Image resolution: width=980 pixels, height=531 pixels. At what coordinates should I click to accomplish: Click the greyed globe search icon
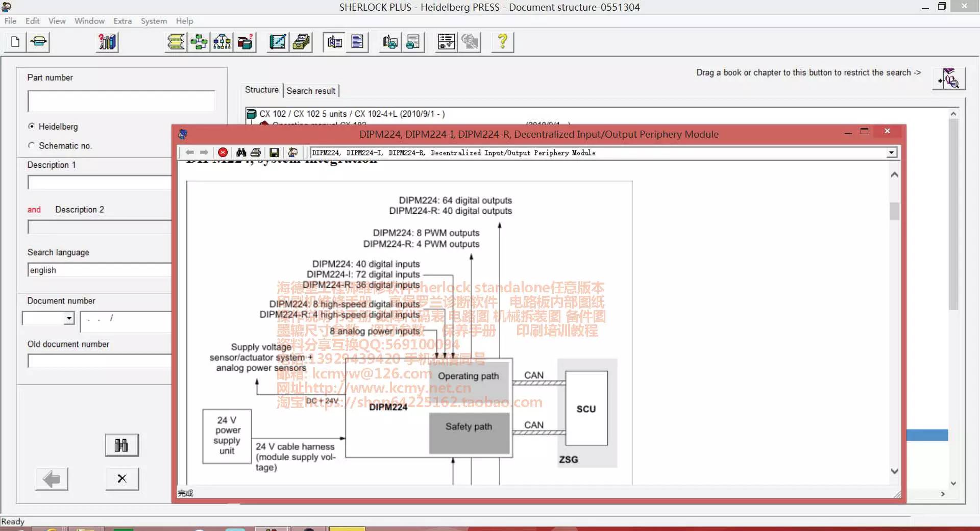pos(470,42)
